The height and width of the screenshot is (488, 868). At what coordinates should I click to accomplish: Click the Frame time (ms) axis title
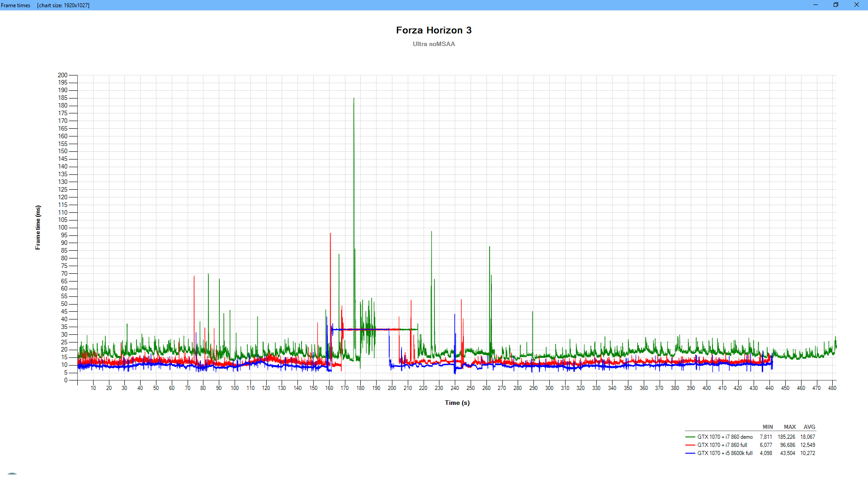point(38,227)
